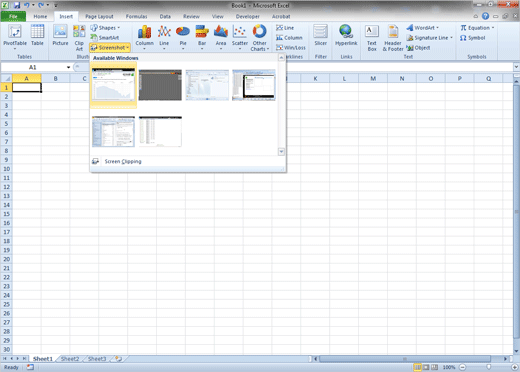Insert a Symbol
Image resolution: width=520 pixels, height=372 pixels.
[x=473, y=38]
